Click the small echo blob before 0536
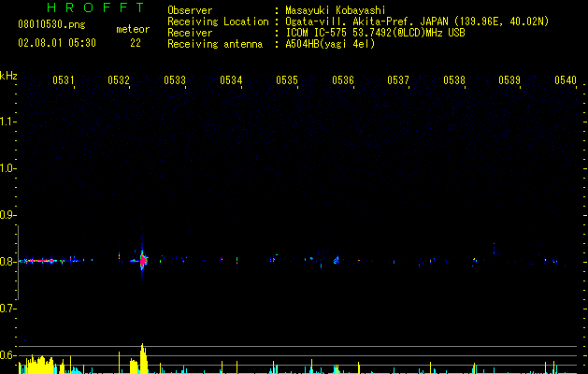Image resolution: width=588 pixels, height=374 pixels. (x=337, y=259)
